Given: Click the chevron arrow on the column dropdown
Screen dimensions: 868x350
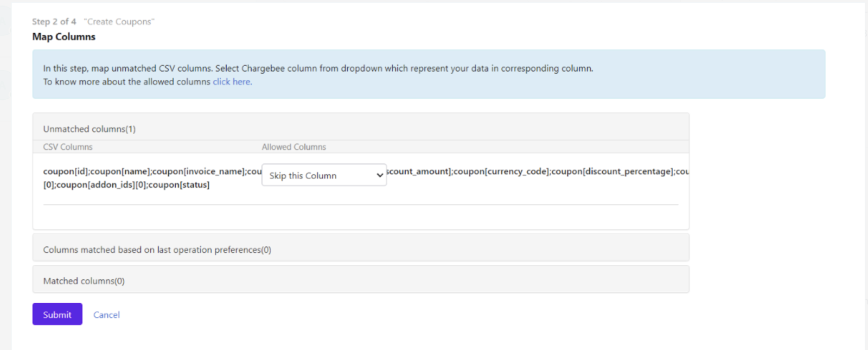Looking at the screenshot, I should coord(380,175).
